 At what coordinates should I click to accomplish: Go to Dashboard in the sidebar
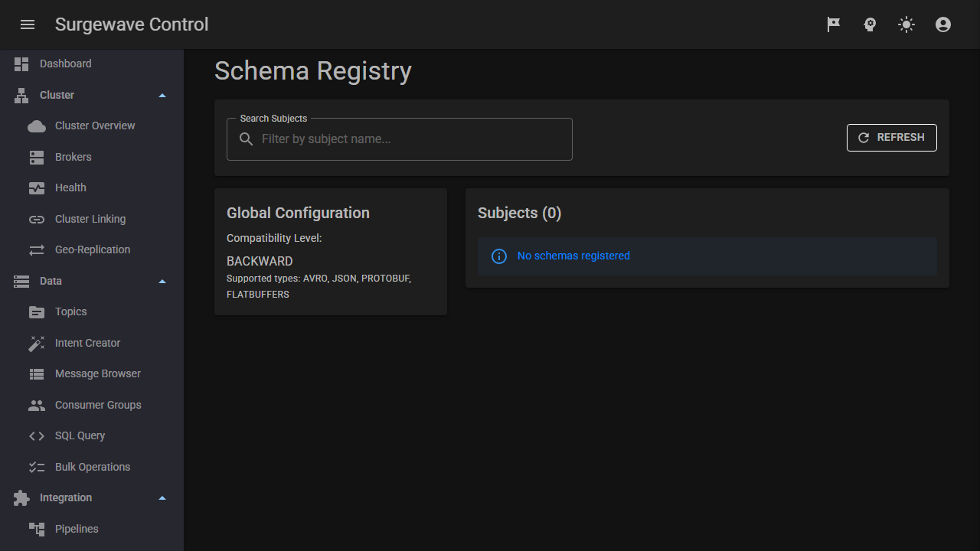click(92, 64)
